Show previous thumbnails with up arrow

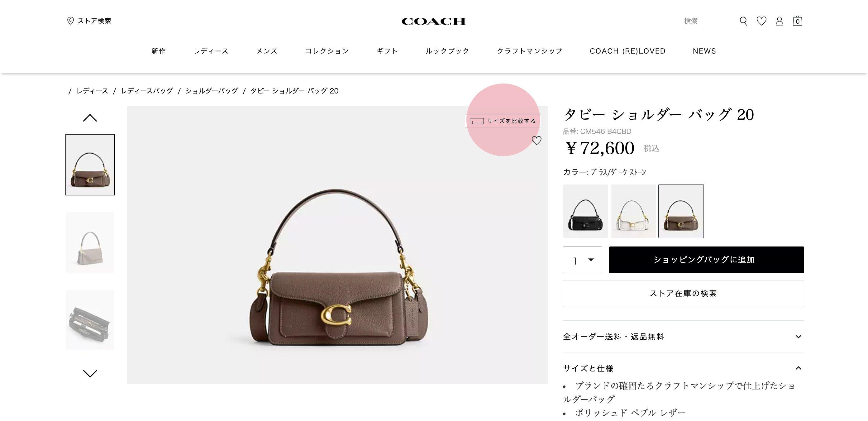pyautogui.click(x=90, y=118)
